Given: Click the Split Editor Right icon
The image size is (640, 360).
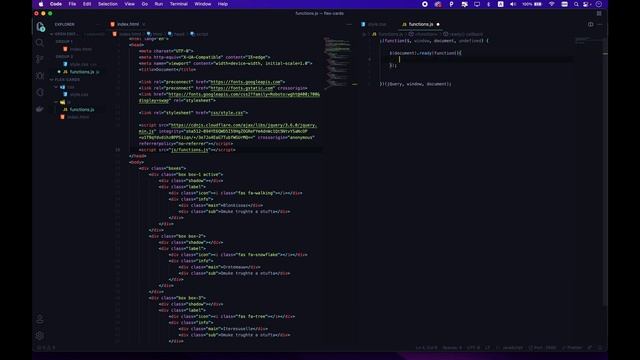Looking at the screenshot, I should tap(591, 24).
